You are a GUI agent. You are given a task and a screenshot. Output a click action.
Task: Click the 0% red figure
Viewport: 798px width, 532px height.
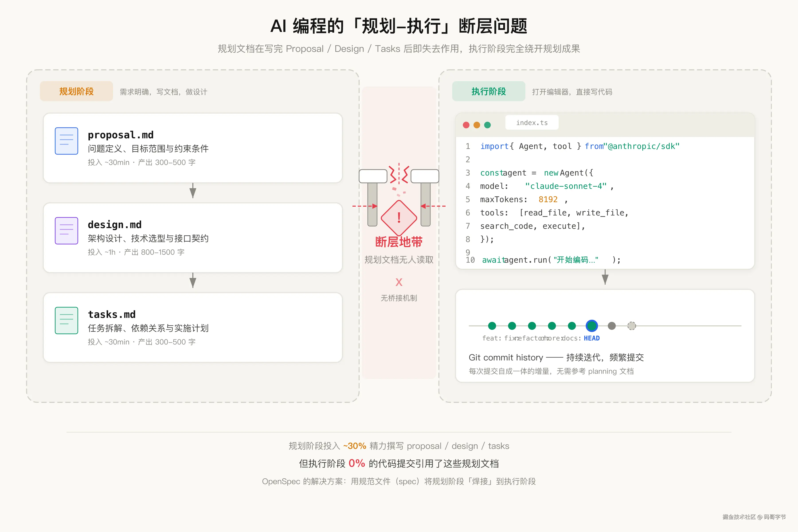pyautogui.click(x=357, y=463)
